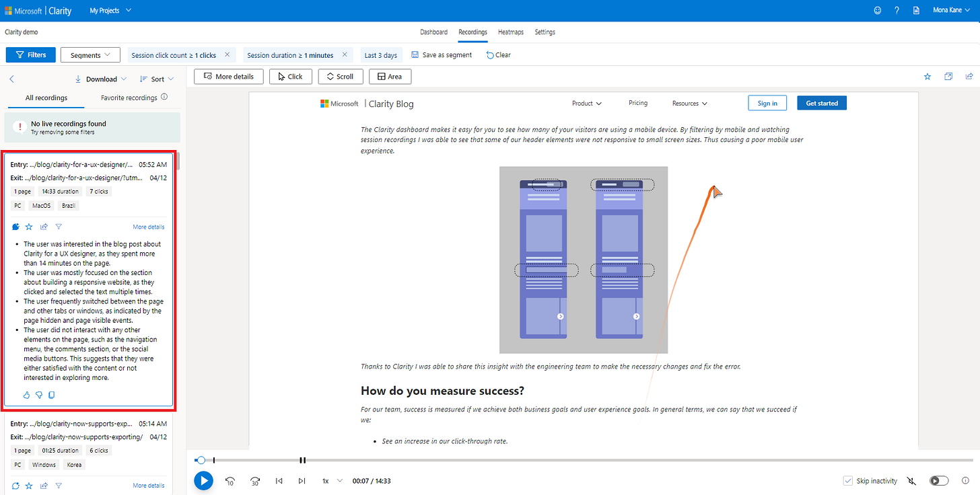The image size is (980, 495).
Task: Click filter funnel icon in 05:14 AM recording
Action: (x=59, y=486)
